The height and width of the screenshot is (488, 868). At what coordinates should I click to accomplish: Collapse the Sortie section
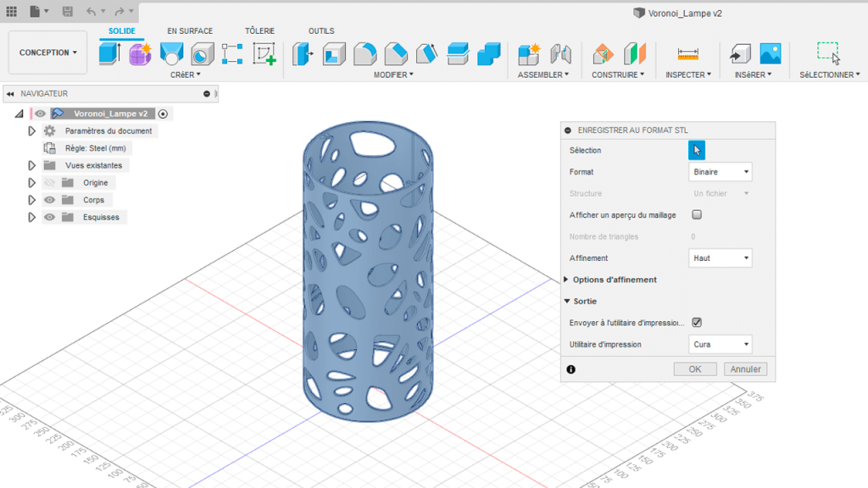(567, 301)
